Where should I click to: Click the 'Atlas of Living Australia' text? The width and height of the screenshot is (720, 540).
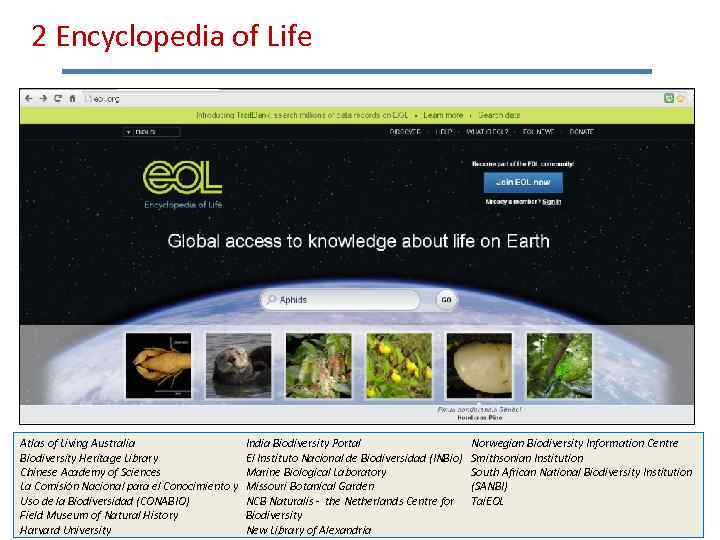point(77,444)
